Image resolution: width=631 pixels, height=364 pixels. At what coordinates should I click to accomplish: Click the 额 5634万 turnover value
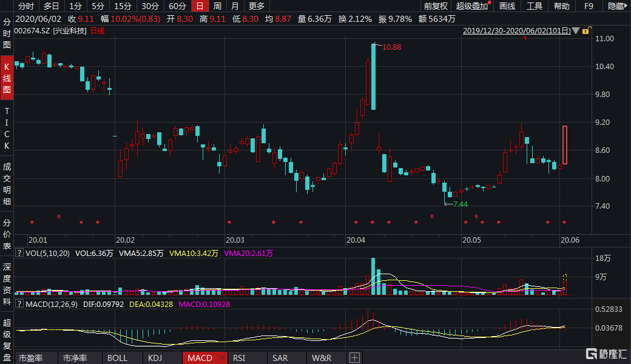(x=437, y=19)
